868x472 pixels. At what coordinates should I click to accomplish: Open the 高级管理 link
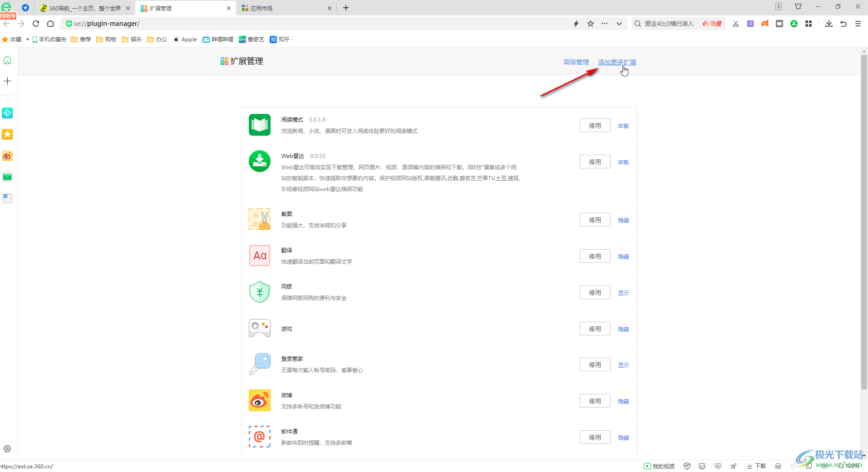(x=576, y=62)
